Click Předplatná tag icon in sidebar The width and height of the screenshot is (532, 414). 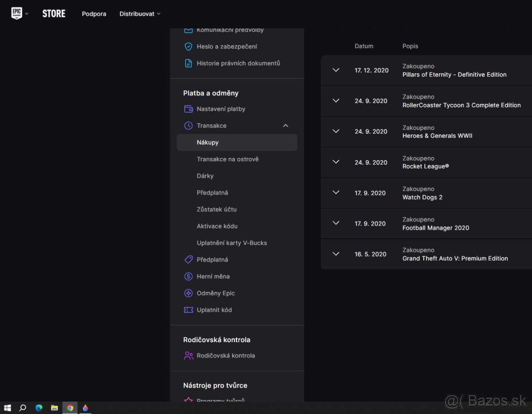(x=188, y=260)
